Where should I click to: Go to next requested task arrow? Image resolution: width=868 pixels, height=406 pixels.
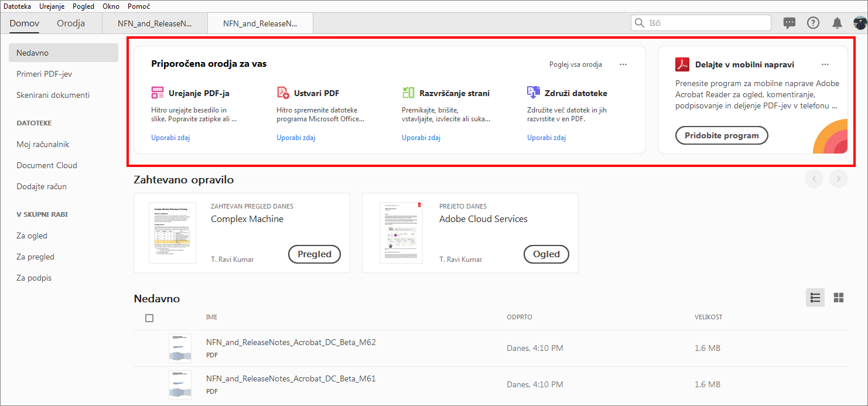pos(839,179)
